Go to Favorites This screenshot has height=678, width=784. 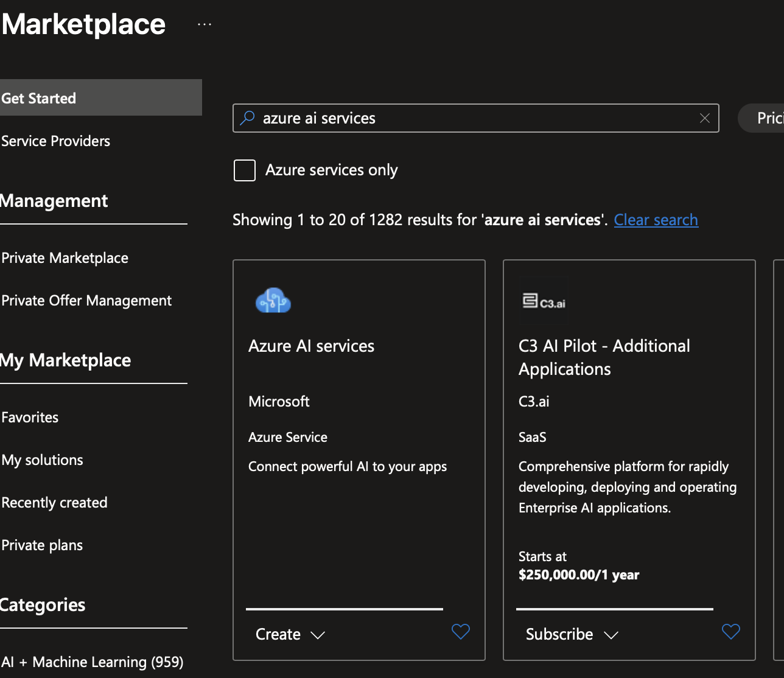click(30, 418)
